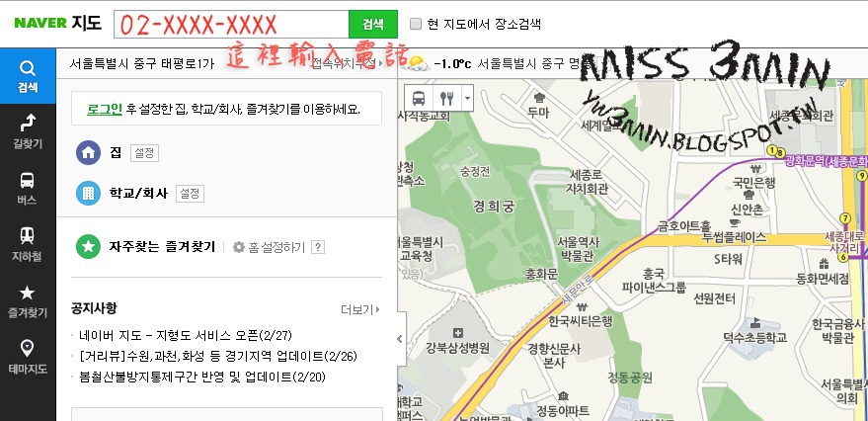Open the 길찾기 directions sidebar icon

27,131
